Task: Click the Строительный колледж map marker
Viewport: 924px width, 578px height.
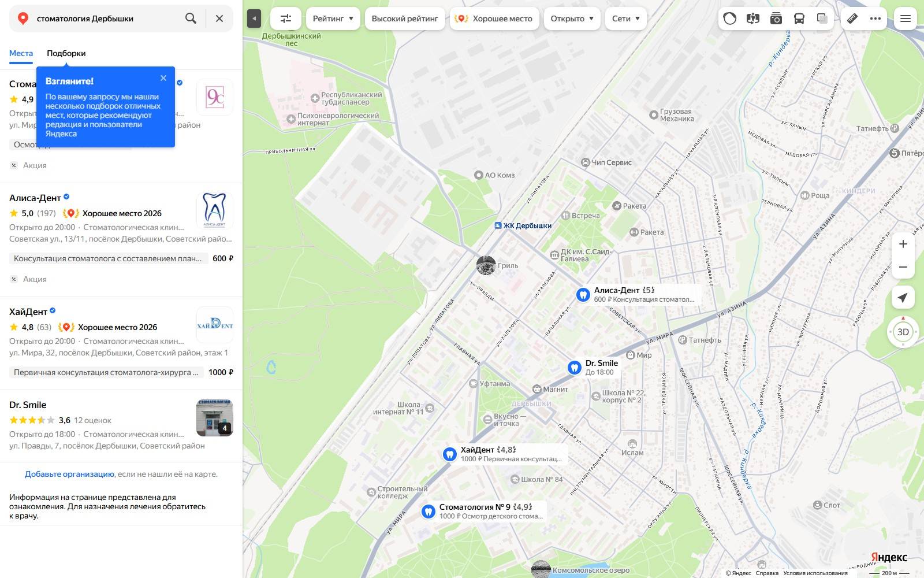Action: [371, 492]
